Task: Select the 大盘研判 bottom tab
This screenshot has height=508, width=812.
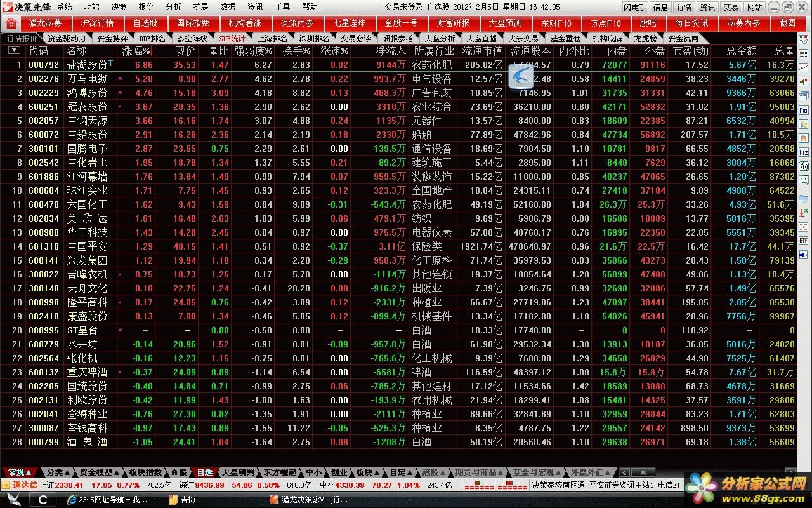Action: [238, 472]
